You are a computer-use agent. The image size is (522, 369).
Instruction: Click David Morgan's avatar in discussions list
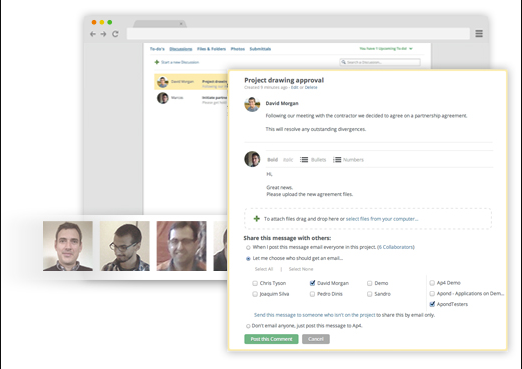pyautogui.click(x=163, y=82)
